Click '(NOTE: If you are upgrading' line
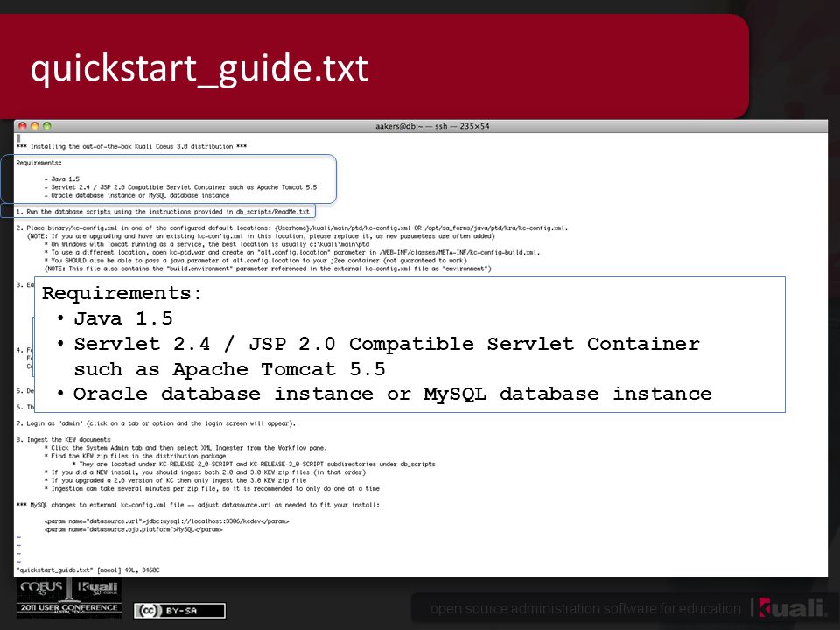The image size is (840, 630). [261, 235]
